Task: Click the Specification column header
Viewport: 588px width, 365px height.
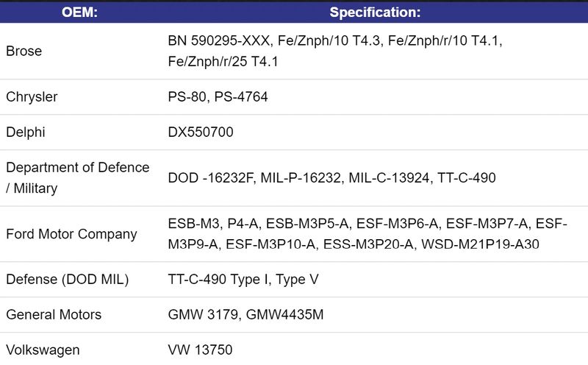Action: click(375, 12)
